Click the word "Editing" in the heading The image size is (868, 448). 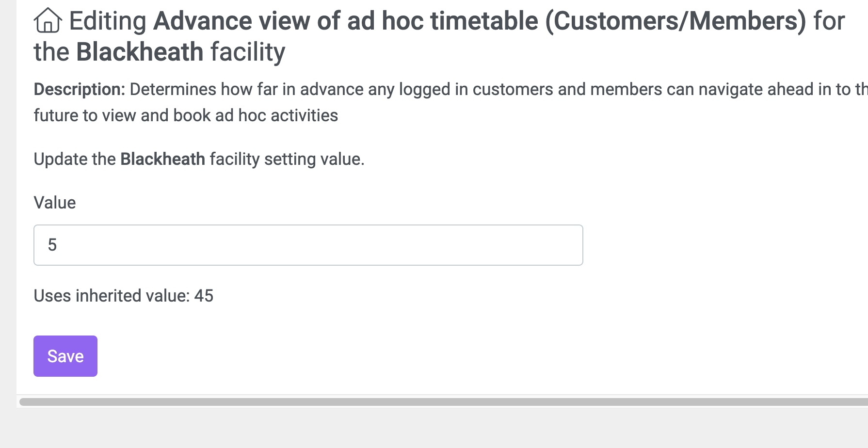coord(108,21)
